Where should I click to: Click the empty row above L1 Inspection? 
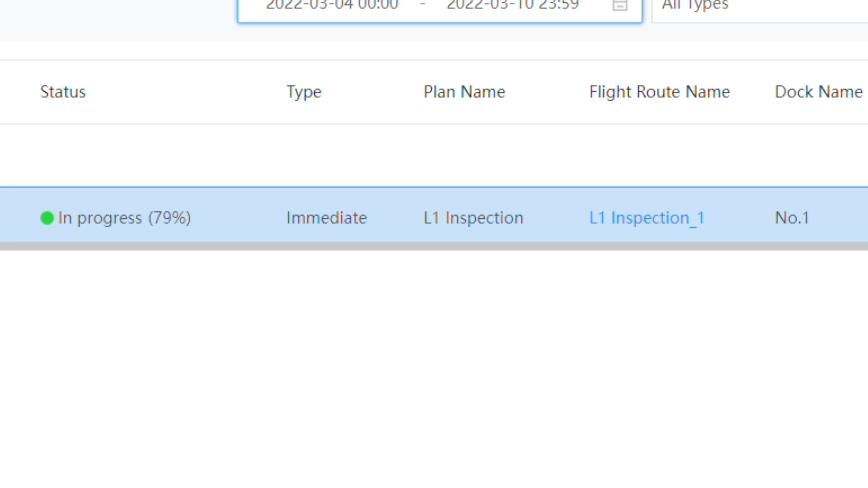click(x=434, y=155)
